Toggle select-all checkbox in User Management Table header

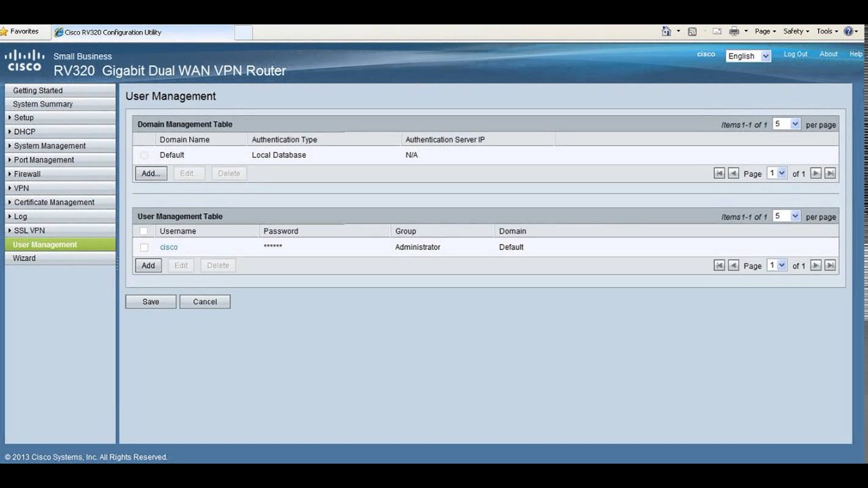click(x=143, y=231)
